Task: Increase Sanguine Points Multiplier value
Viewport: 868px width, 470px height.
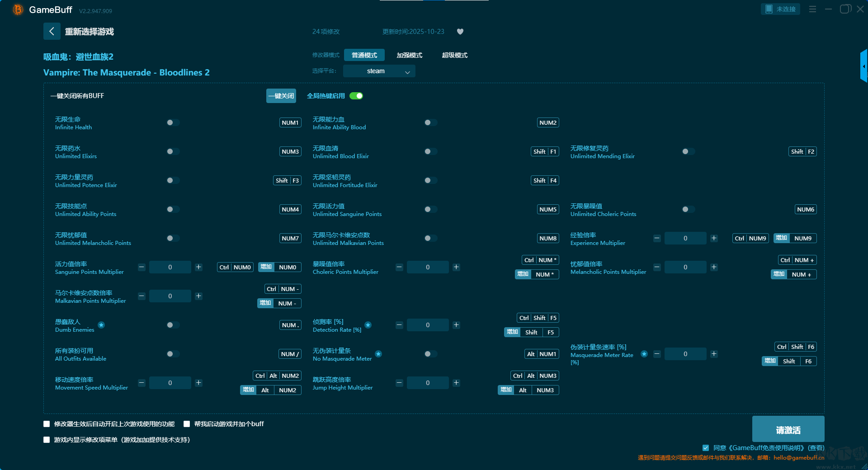Action: [198, 267]
